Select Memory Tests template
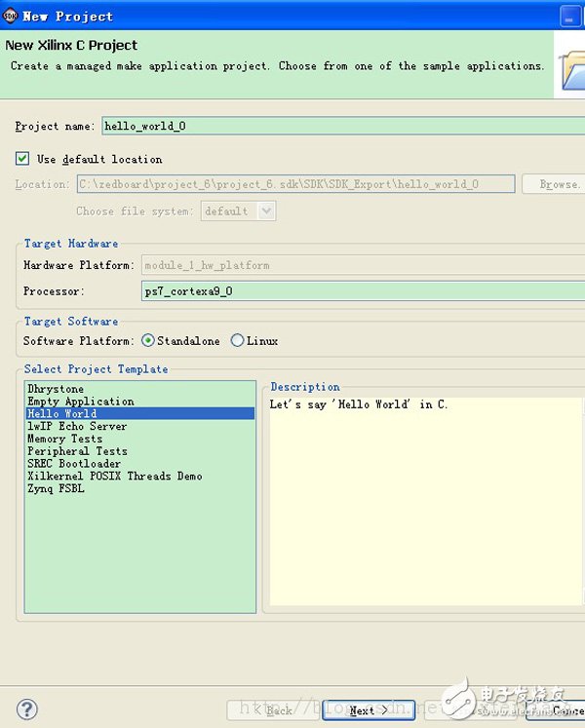 click(64, 440)
